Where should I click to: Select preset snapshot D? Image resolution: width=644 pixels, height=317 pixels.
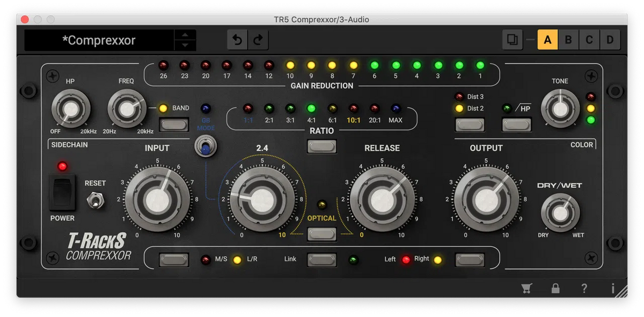click(x=610, y=40)
